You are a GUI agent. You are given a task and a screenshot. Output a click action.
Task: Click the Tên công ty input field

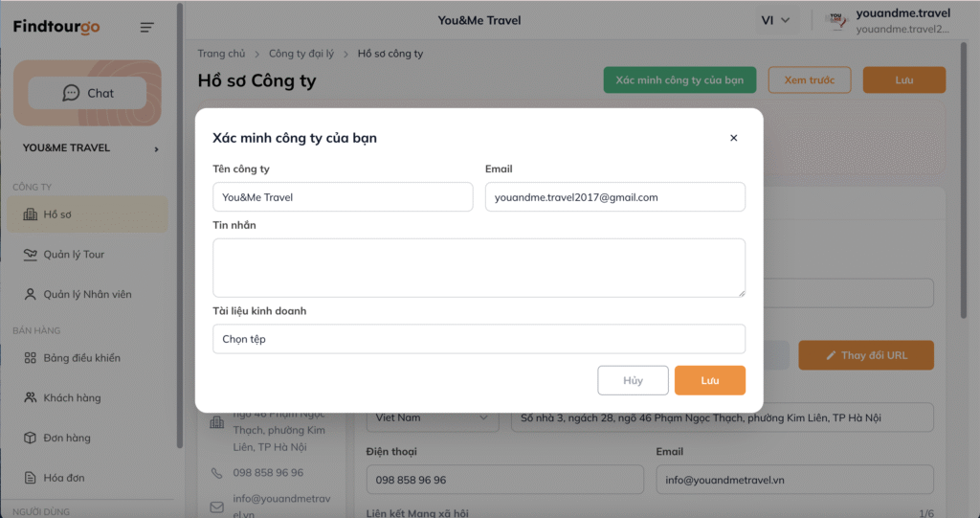(x=343, y=197)
